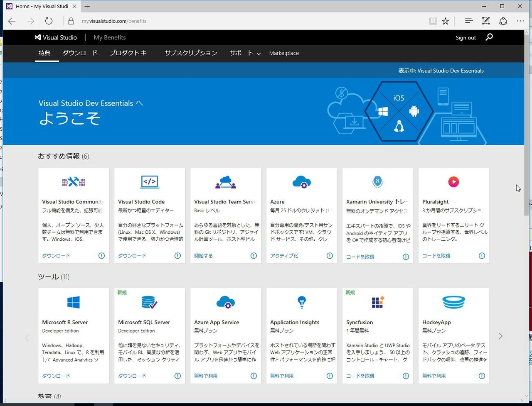The height and width of the screenshot is (406, 532).
Task: Click the Visual Studio Community tools icon
Action: coord(74,182)
